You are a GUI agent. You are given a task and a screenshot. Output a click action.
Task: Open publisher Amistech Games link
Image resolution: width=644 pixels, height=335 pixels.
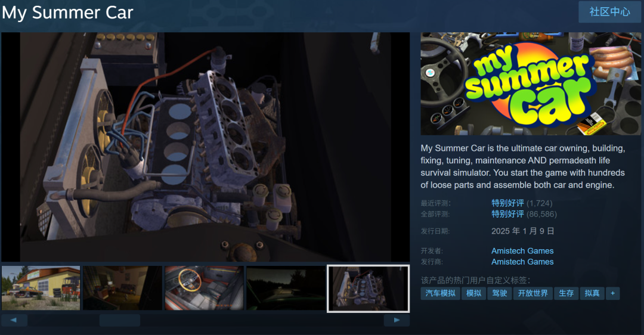[522, 262]
